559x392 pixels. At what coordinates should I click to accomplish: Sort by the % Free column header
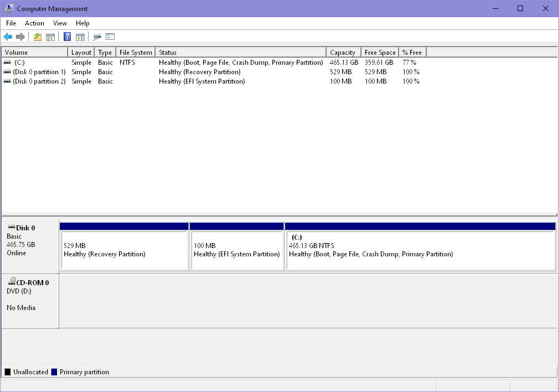[412, 53]
